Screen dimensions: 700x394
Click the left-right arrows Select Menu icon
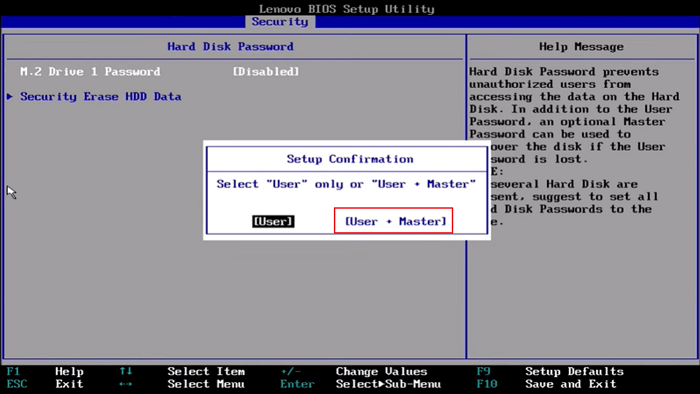pos(126,384)
